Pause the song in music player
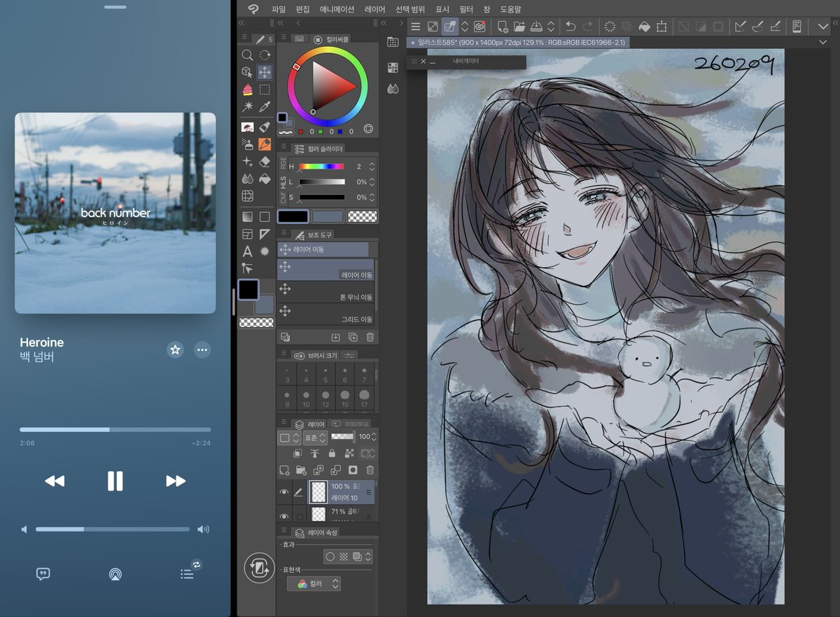Image resolution: width=840 pixels, height=617 pixels. (x=115, y=480)
